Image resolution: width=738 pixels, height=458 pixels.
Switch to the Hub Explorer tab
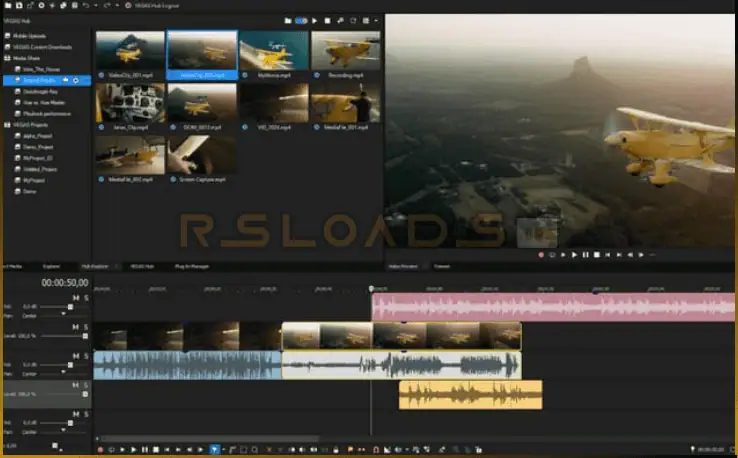[95, 266]
